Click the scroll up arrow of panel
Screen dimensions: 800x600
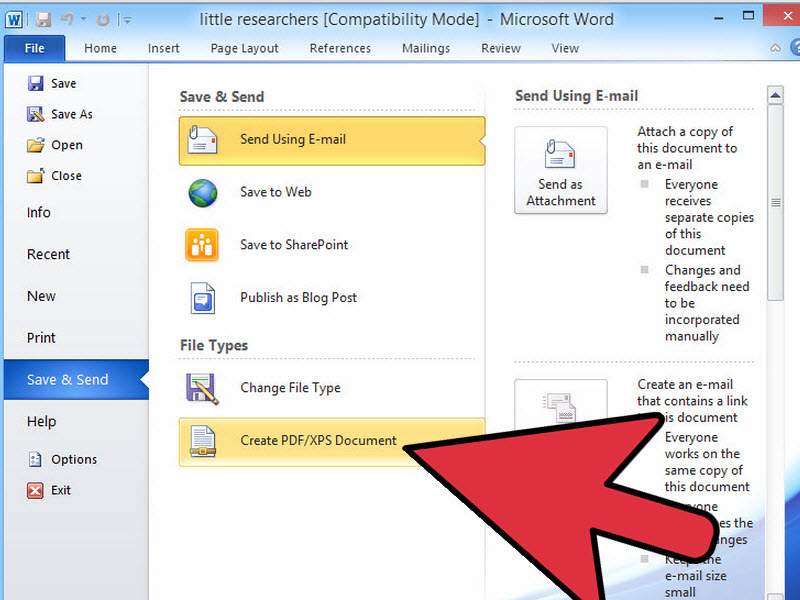[775, 95]
